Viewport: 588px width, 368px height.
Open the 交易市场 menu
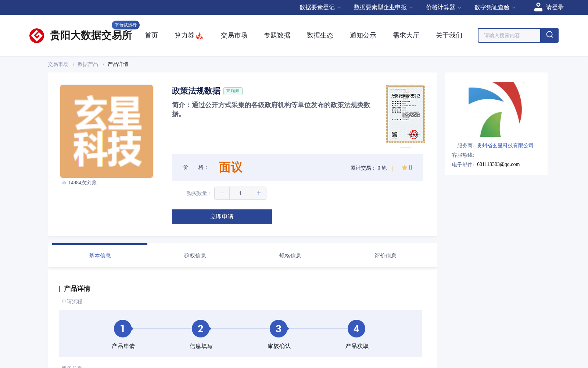234,35
